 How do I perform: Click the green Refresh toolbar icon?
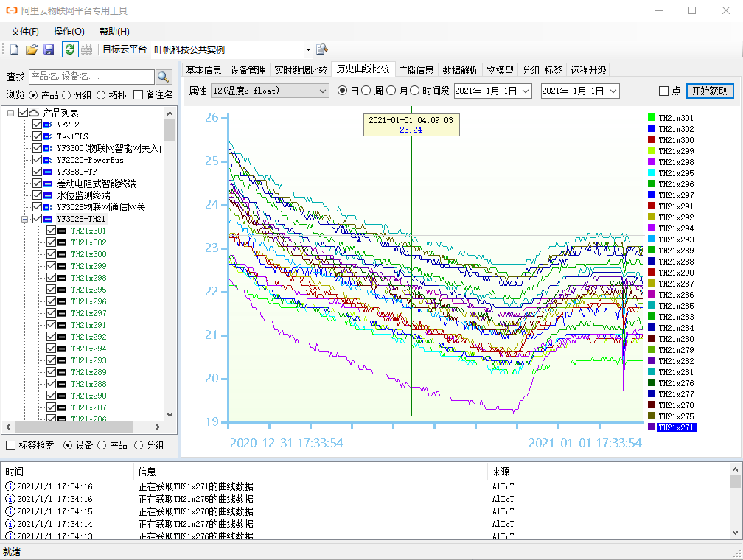(x=69, y=49)
